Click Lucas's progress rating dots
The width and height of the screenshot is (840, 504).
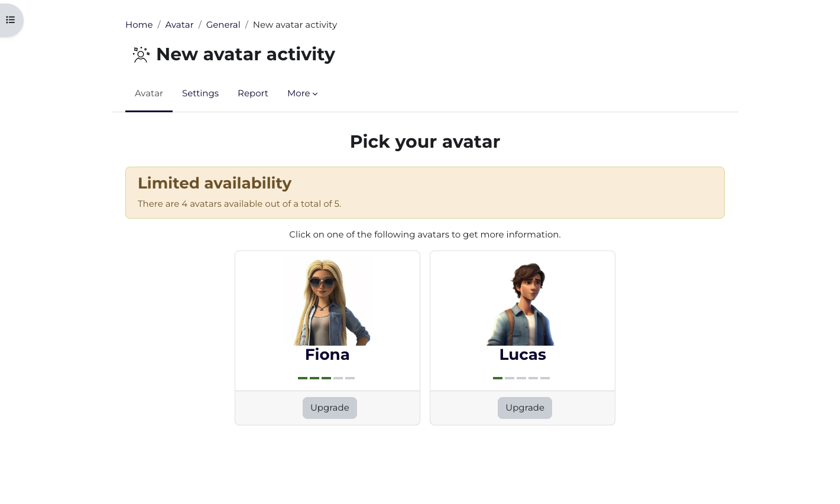coord(521,378)
